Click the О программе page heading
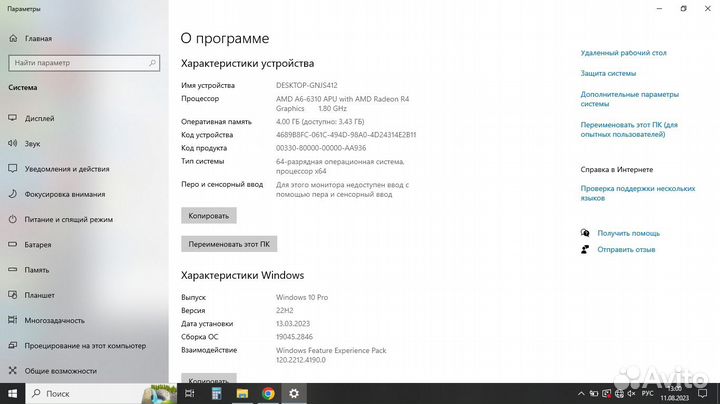 click(x=225, y=39)
